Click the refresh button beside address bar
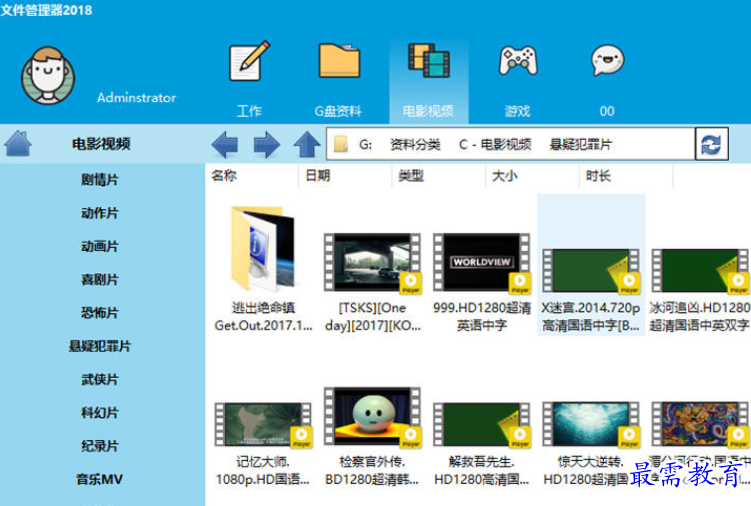Screen dimensions: 751x506 click(712, 144)
